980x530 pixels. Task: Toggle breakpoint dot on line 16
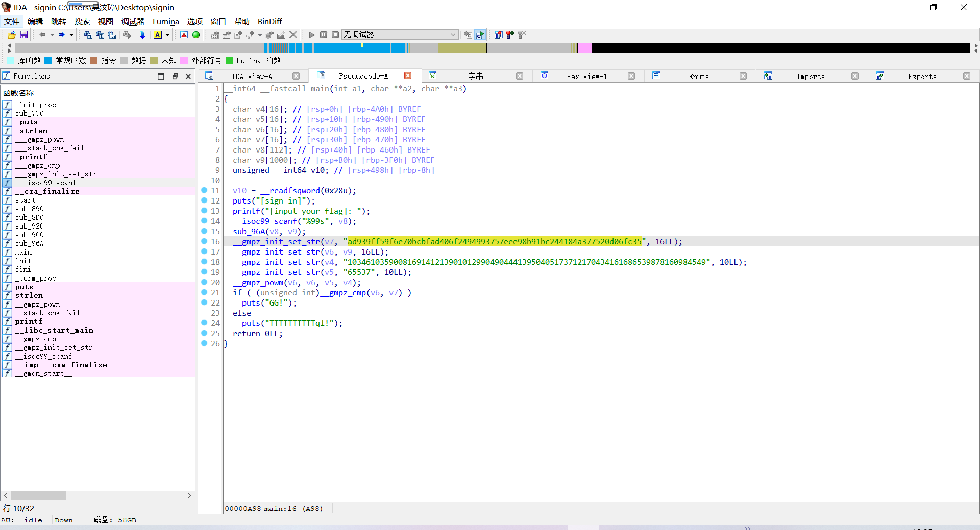(204, 241)
